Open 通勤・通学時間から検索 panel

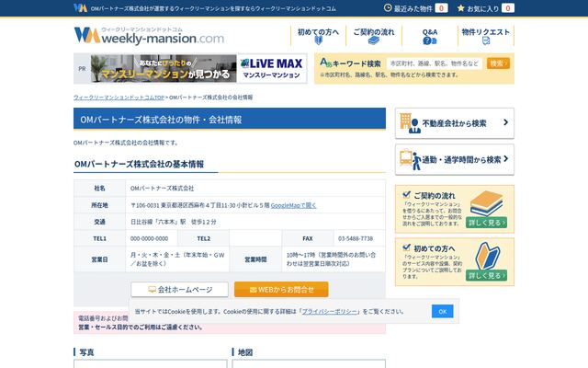(x=455, y=159)
